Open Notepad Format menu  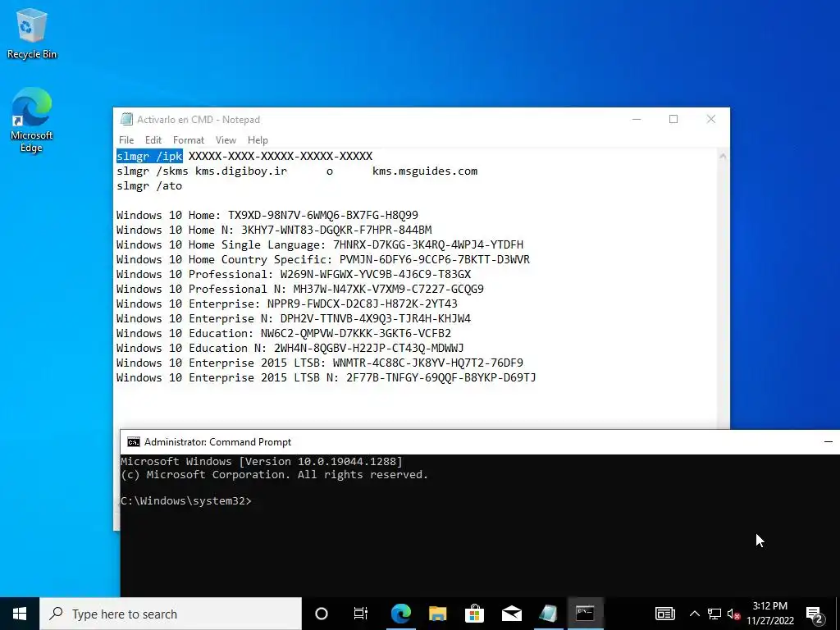pos(189,139)
